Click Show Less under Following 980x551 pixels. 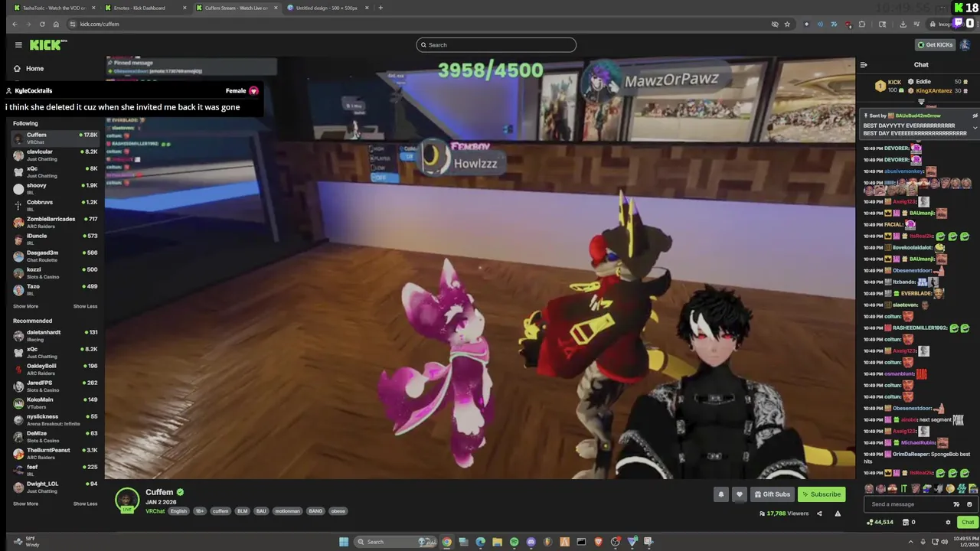point(85,306)
